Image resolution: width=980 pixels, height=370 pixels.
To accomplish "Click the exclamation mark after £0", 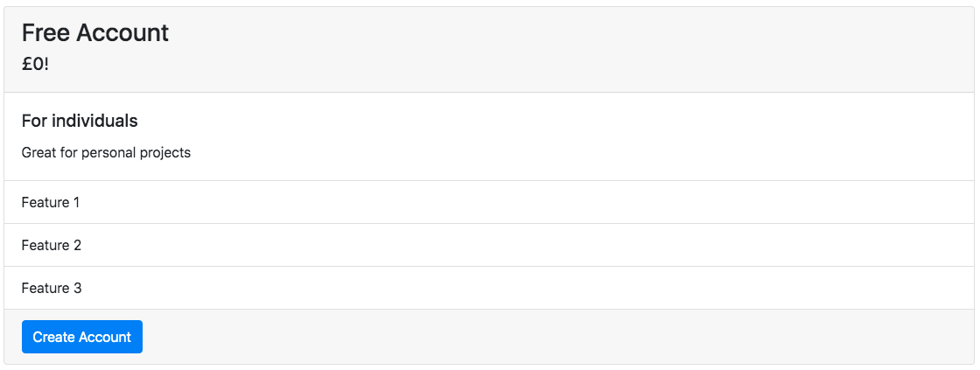I will (x=47, y=64).
